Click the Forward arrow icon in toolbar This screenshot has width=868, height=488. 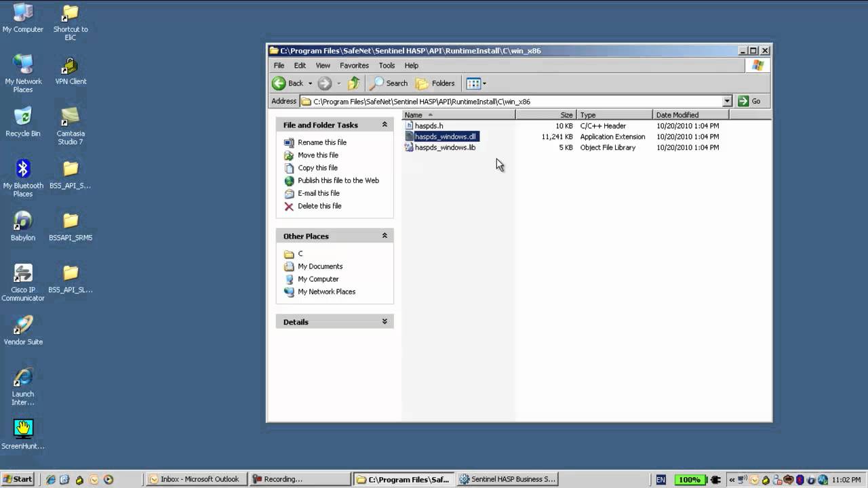click(x=325, y=83)
